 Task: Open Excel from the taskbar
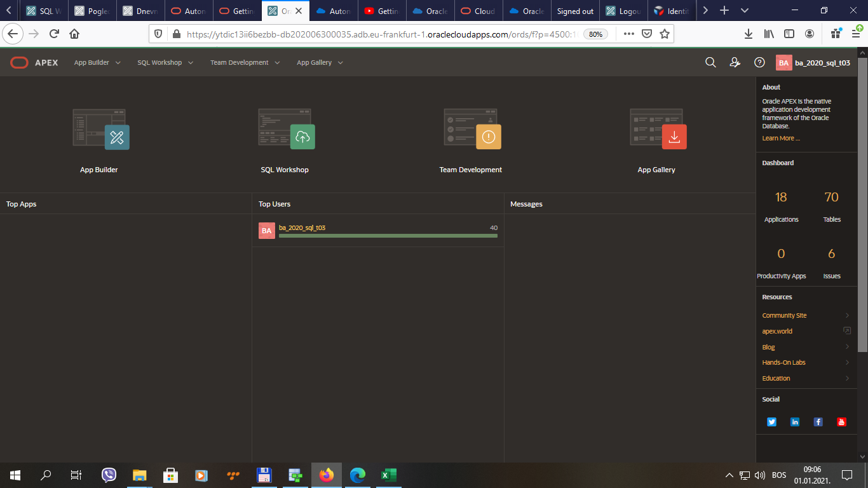[388, 475]
